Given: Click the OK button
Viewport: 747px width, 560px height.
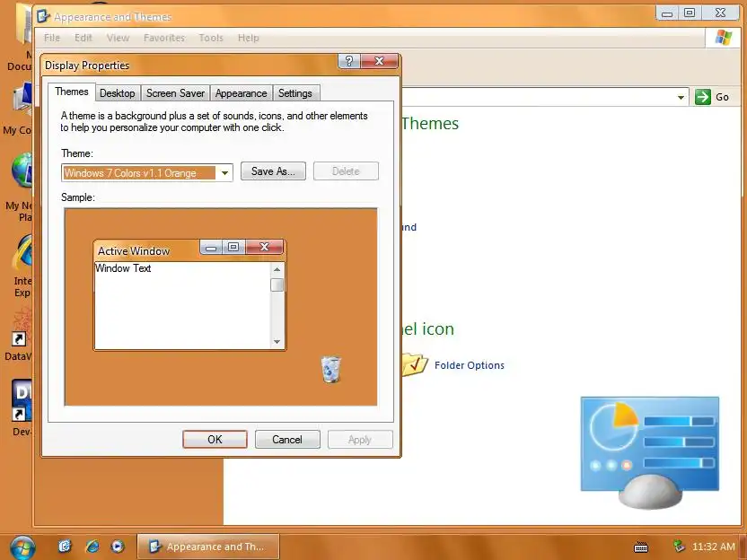Looking at the screenshot, I should click(x=215, y=439).
